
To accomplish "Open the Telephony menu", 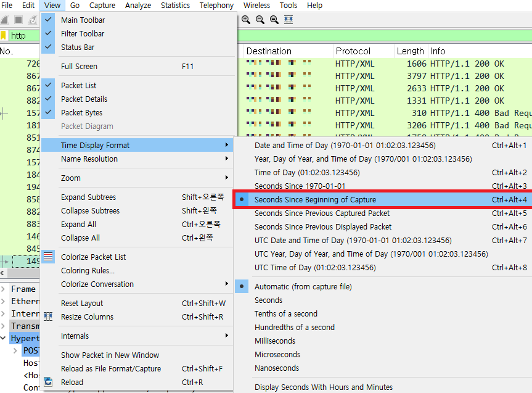I will [x=216, y=6].
